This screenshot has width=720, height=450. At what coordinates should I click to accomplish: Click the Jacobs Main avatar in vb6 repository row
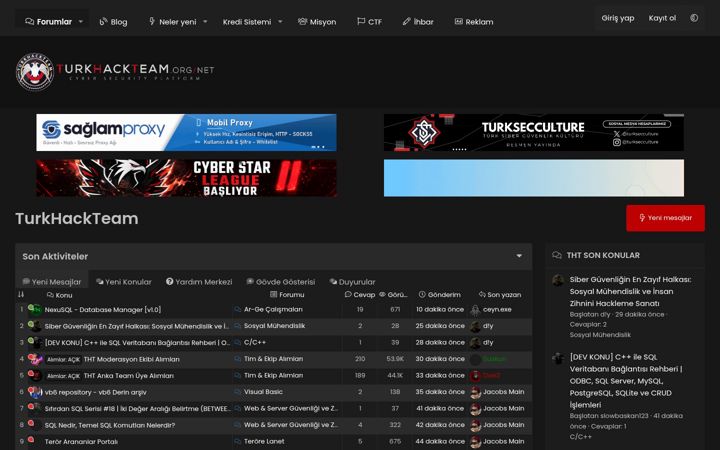click(475, 392)
